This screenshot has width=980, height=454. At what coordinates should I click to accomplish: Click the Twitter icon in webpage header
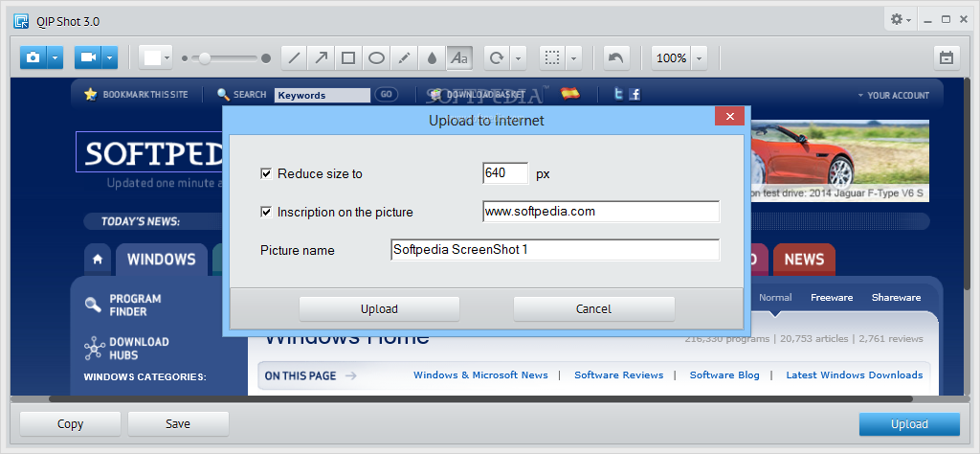click(x=619, y=95)
